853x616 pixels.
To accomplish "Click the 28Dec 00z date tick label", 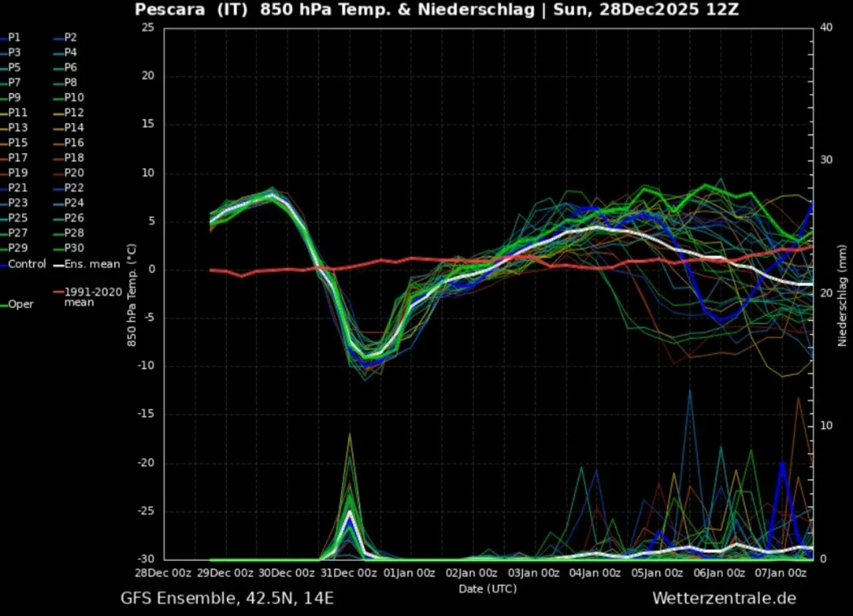I will [164, 573].
